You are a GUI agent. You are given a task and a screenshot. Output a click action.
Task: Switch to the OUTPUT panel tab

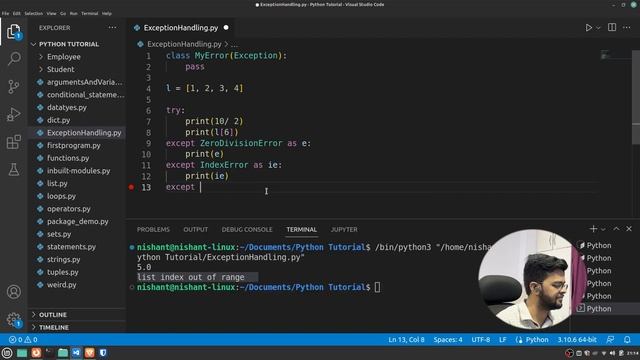tap(196, 229)
